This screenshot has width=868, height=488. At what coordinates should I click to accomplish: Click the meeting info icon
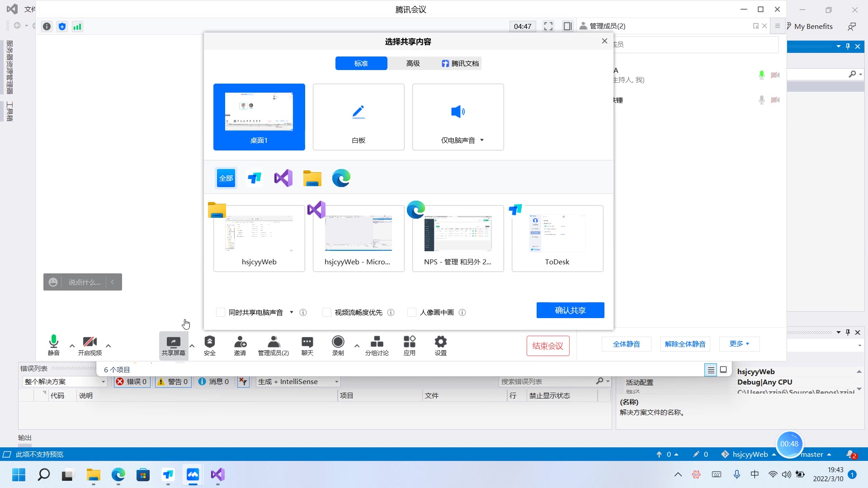coord(47,26)
